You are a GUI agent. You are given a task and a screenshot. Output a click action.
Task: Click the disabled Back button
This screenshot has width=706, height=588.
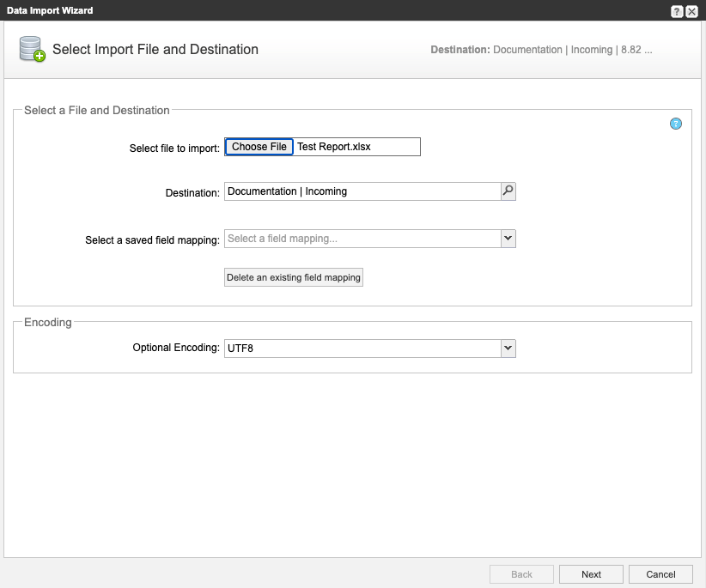[521, 574]
